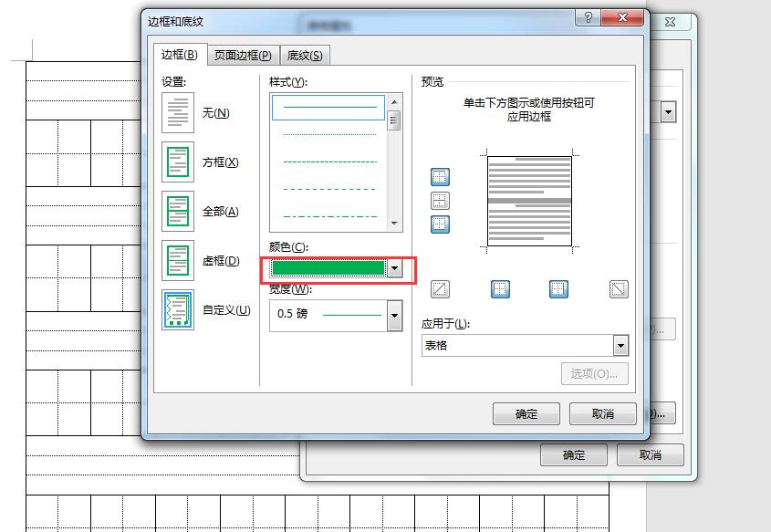Switch to the 底纹 tab
771x532 pixels.
pos(304,55)
